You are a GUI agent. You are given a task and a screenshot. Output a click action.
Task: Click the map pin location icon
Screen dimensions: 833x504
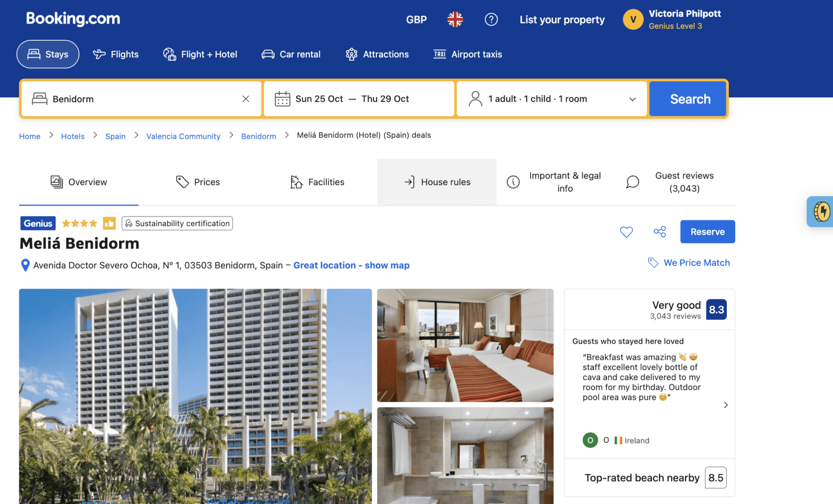[x=25, y=265]
